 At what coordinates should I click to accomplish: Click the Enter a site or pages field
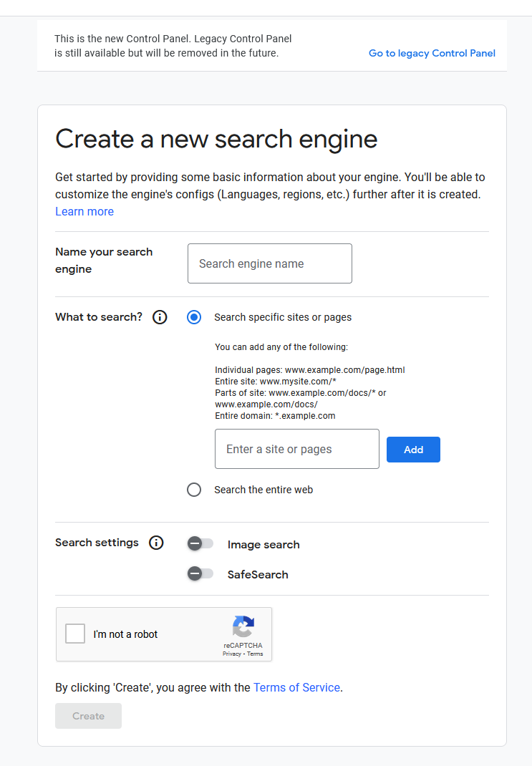click(x=296, y=449)
